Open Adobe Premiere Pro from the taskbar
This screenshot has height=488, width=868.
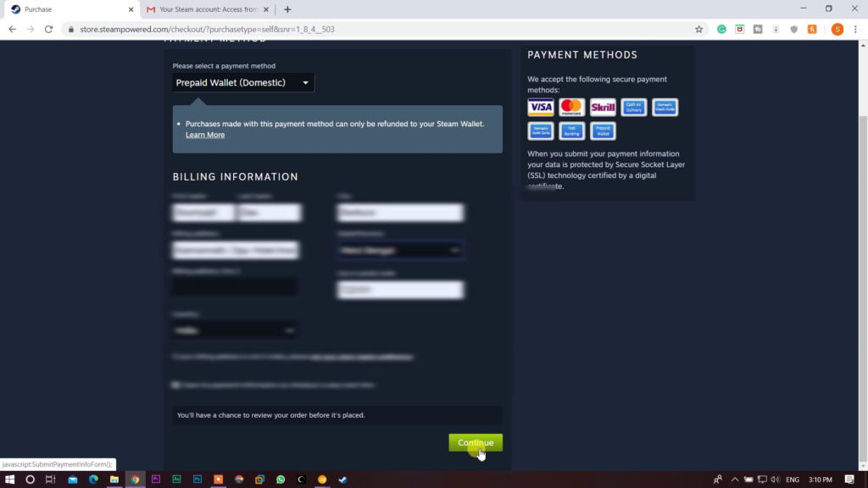pos(156,480)
